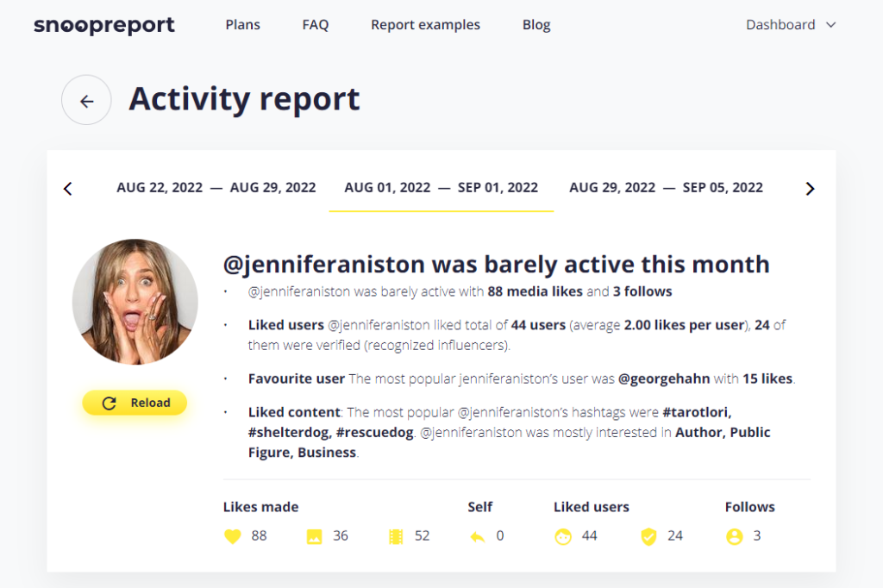Show next date ranges with right chevron
Viewport: 883px width, 588px height.
click(x=810, y=189)
